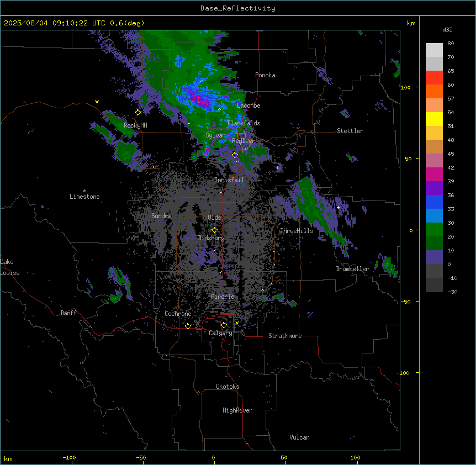Pick the brown swatch between 48 and 45
Screen dimensions: 476x465
coord(434,146)
